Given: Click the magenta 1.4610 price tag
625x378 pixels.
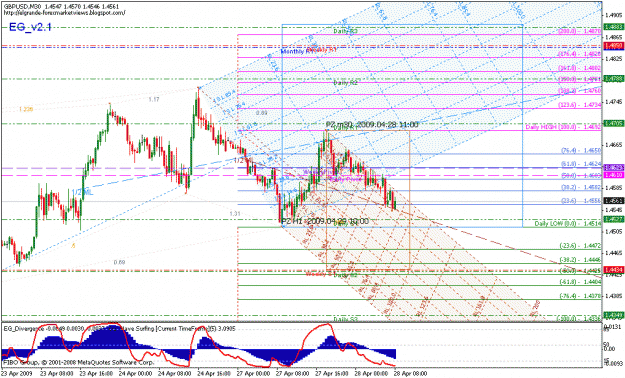Looking at the screenshot, I should tap(614, 175).
